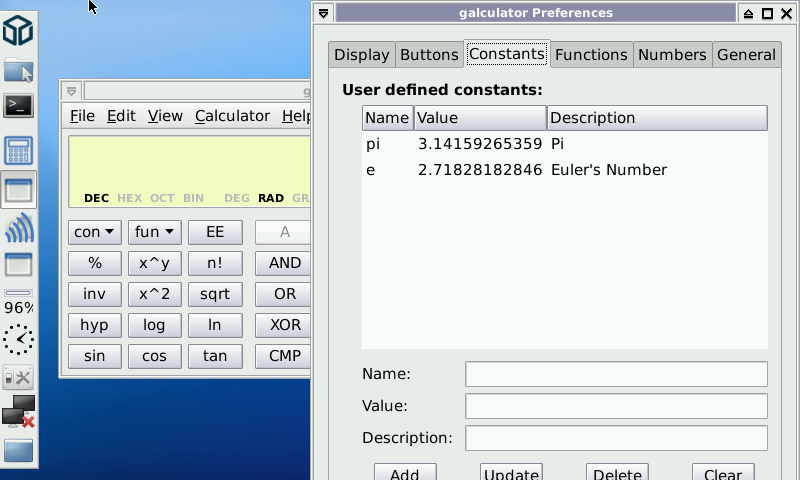The image size is (800, 480).
Task: Open the Help menu in calculator
Action: click(x=296, y=116)
